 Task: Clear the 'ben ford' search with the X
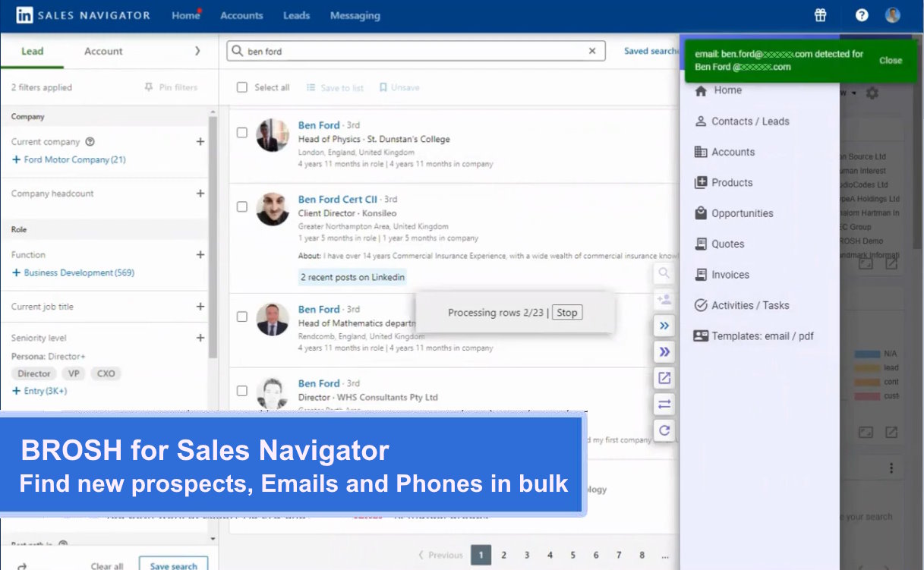point(592,51)
